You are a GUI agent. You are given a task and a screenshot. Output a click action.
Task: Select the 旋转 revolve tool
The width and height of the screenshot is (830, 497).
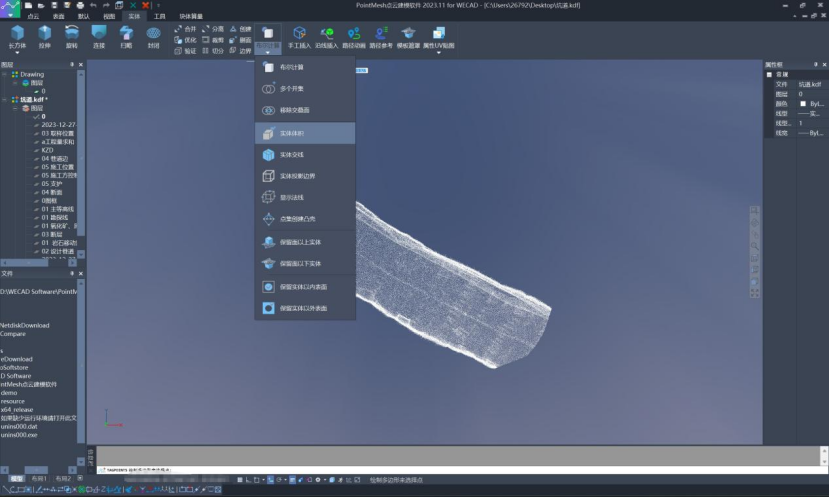point(71,36)
